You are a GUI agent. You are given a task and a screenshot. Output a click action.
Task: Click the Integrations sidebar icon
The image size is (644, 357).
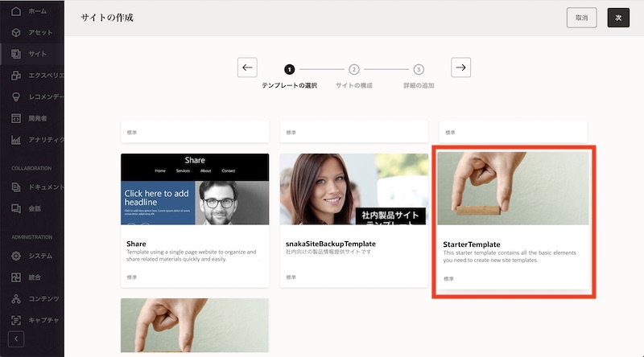[x=16, y=277]
